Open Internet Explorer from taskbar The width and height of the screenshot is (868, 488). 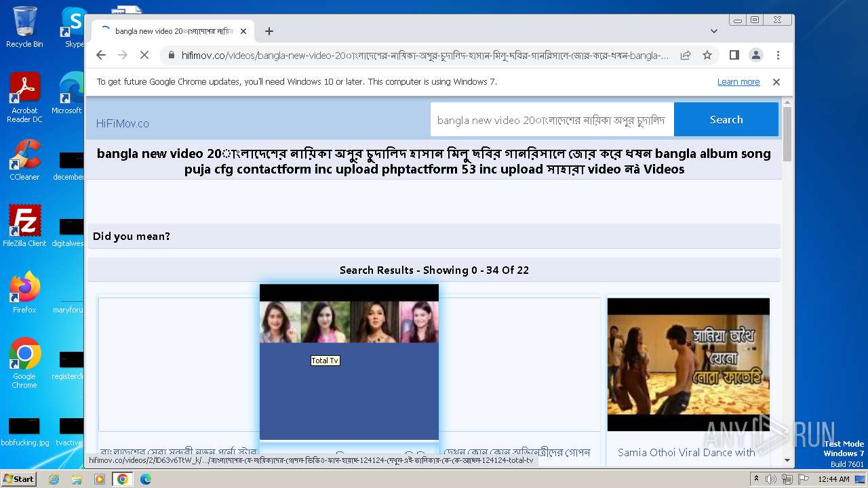tap(54, 479)
